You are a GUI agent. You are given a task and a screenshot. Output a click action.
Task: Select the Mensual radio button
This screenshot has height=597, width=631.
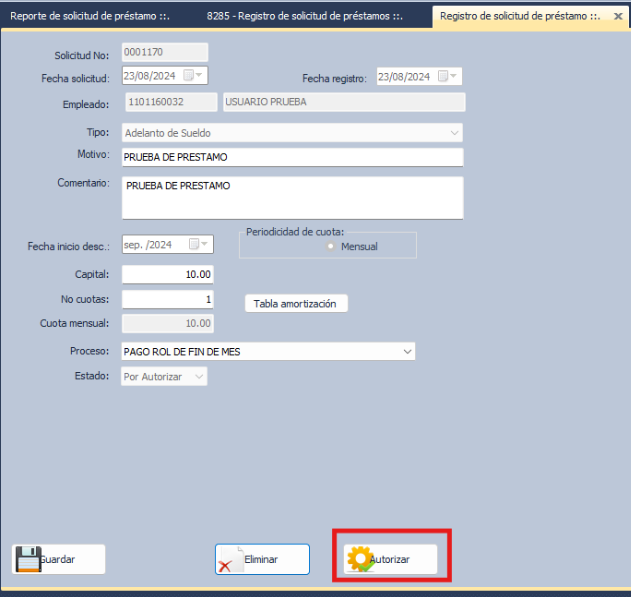click(331, 246)
